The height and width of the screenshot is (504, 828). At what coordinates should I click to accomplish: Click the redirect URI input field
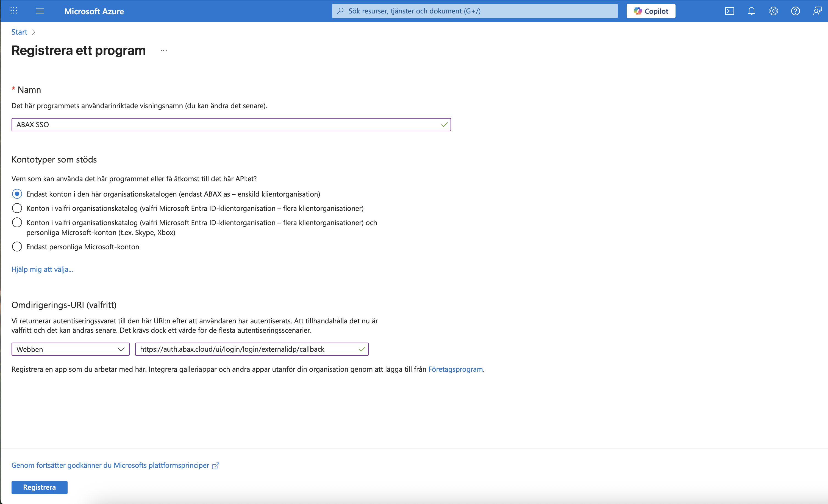(x=247, y=349)
